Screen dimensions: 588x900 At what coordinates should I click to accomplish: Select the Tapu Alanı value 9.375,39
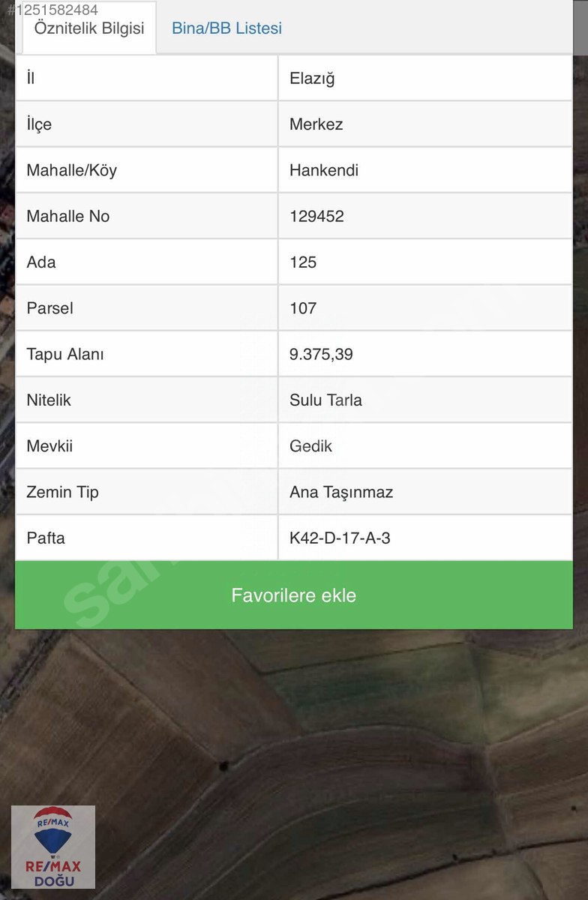[321, 354]
